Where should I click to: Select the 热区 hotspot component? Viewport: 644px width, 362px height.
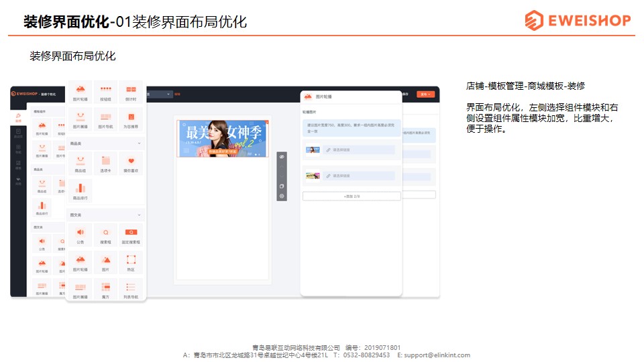(131, 263)
